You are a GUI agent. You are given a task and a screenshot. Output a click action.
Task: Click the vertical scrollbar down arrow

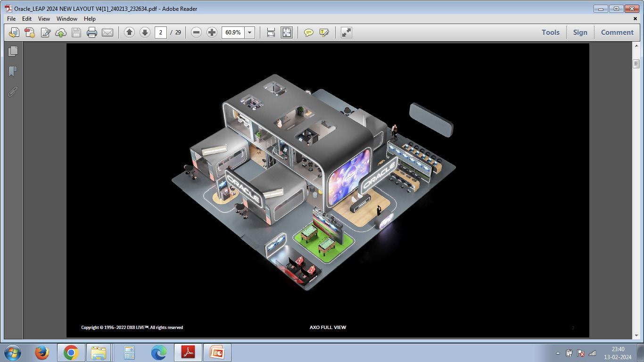tap(636, 335)
